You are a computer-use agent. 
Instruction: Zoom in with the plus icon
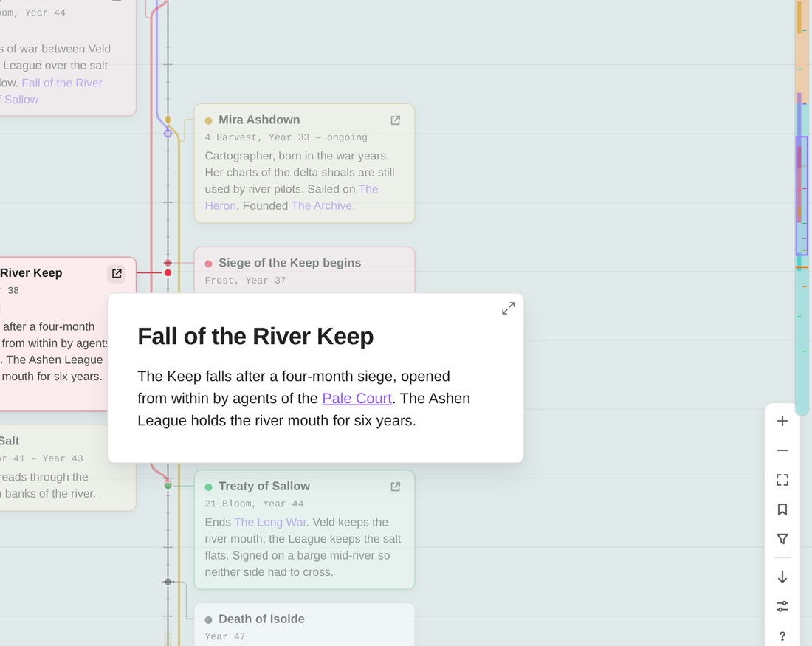[782, 421]
